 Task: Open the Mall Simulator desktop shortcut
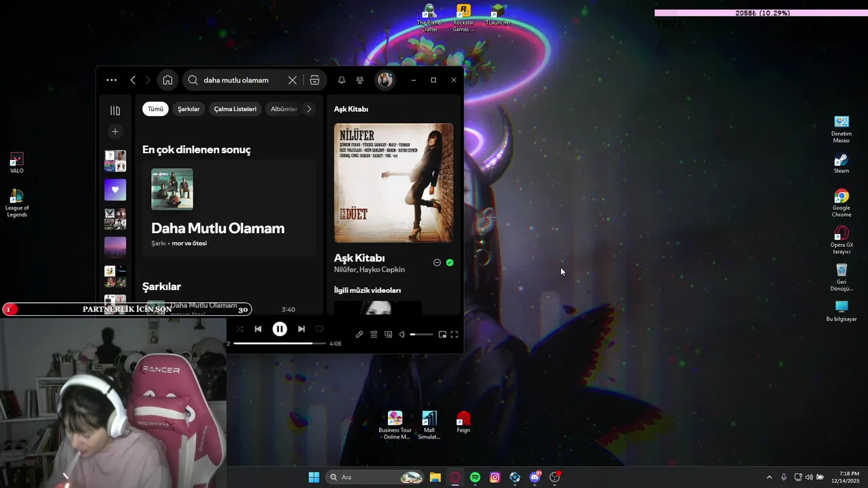[429, 426]
